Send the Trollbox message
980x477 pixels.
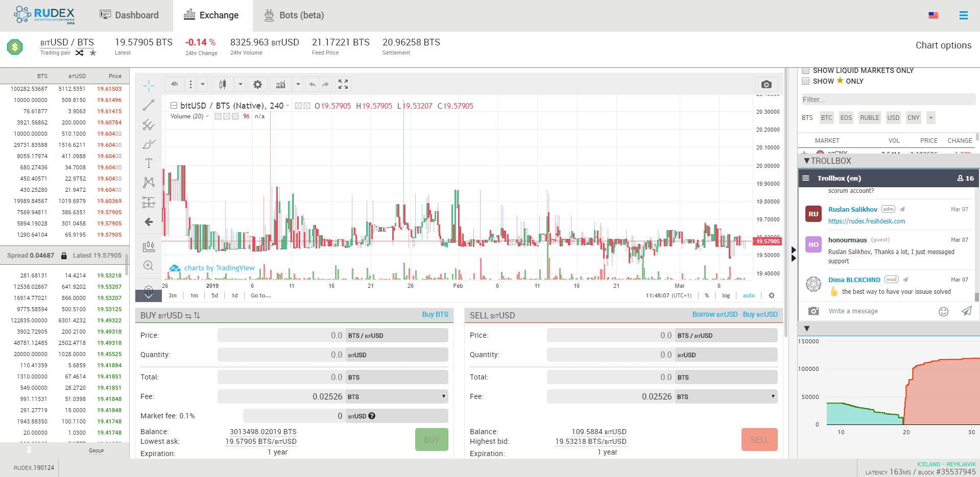(x=967, y=311)
